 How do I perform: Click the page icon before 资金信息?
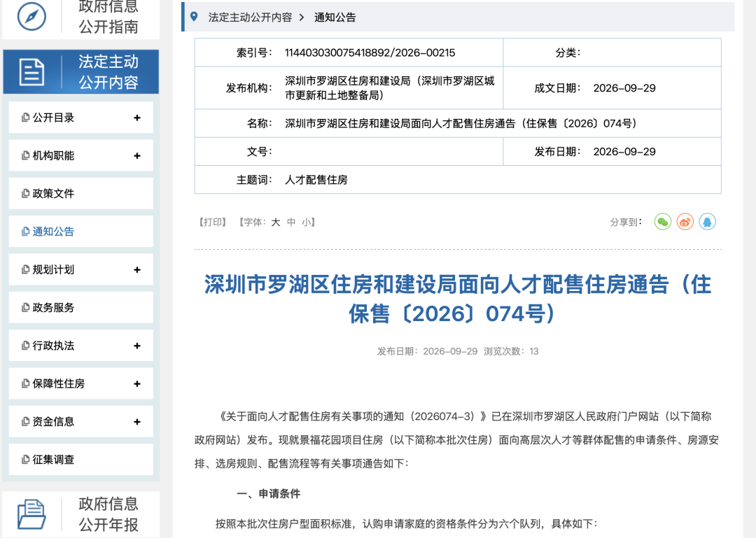(26, 422)
